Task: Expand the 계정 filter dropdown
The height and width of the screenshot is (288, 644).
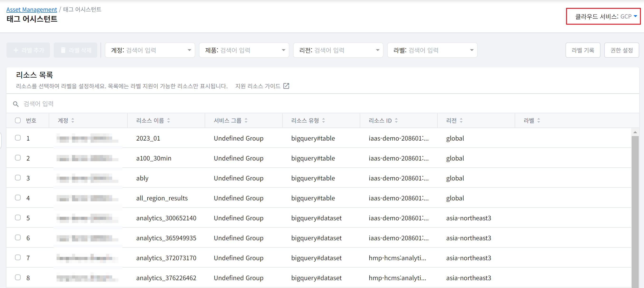Action: pyautogui.click(x=189, y=50)
